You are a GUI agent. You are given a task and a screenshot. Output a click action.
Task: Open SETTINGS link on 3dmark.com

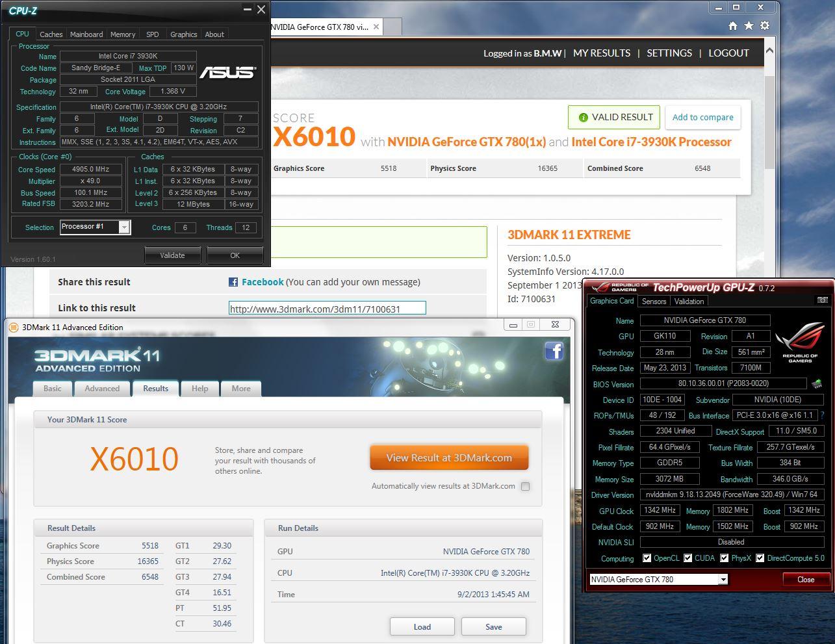[x=669, y=53]
